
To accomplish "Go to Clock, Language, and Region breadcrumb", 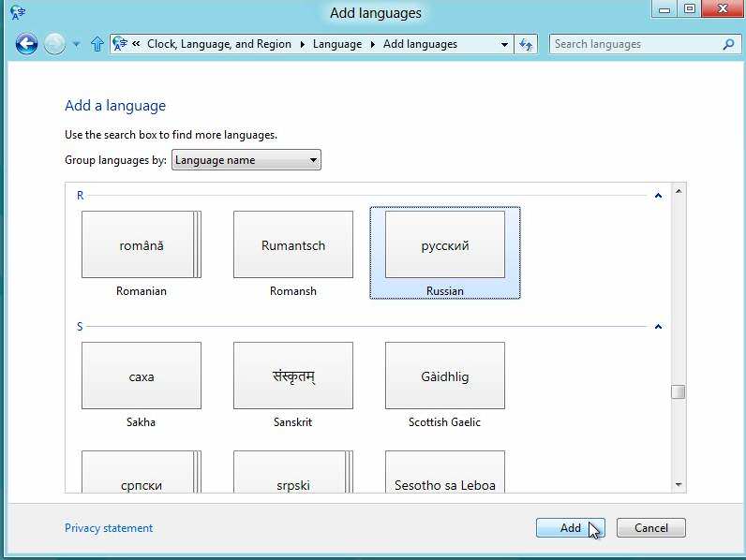I will (218, 44).
